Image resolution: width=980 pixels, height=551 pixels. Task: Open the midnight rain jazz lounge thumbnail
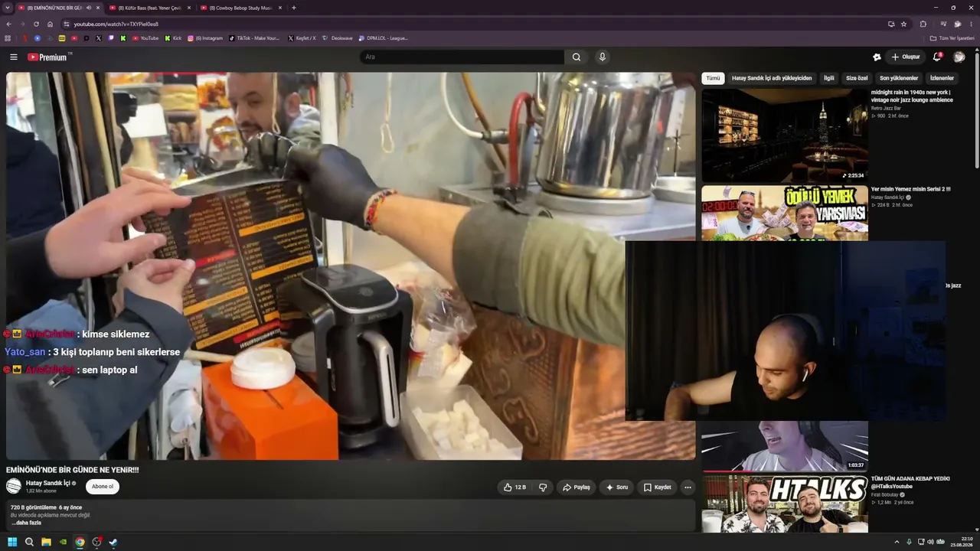[785, 135]
